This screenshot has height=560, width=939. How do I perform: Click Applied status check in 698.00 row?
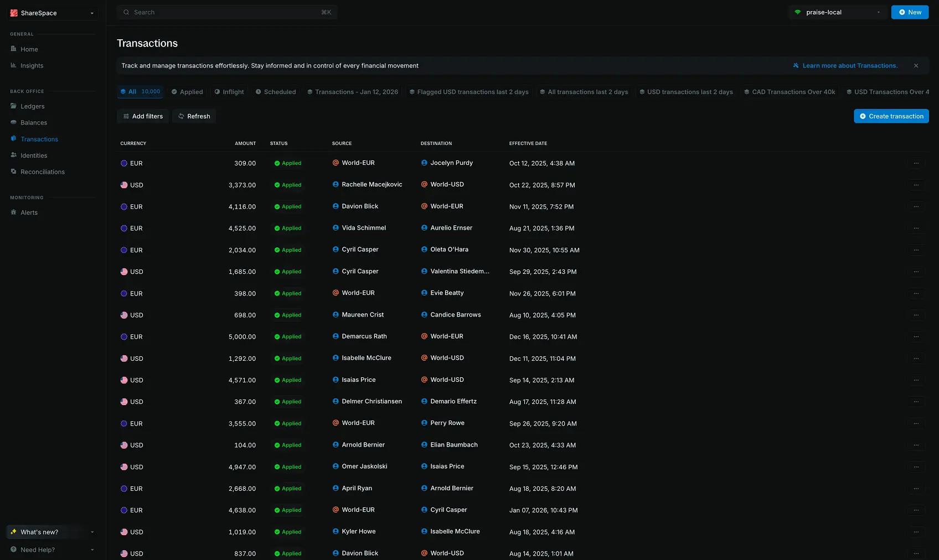click(x=277, y=315)
